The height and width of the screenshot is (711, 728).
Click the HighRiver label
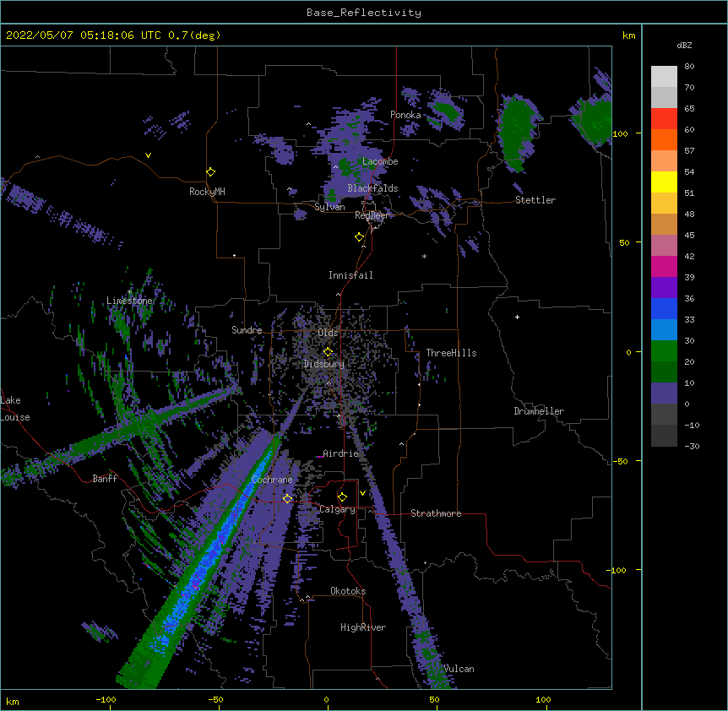(x=363, y=627)
